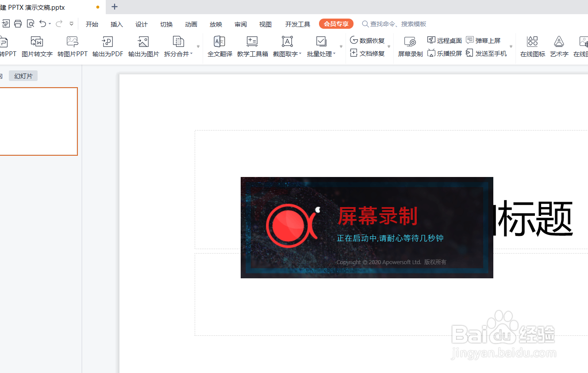Open the print icon in quick toolbar
This screenshot has width=588, height=373.
pos(18,24)
